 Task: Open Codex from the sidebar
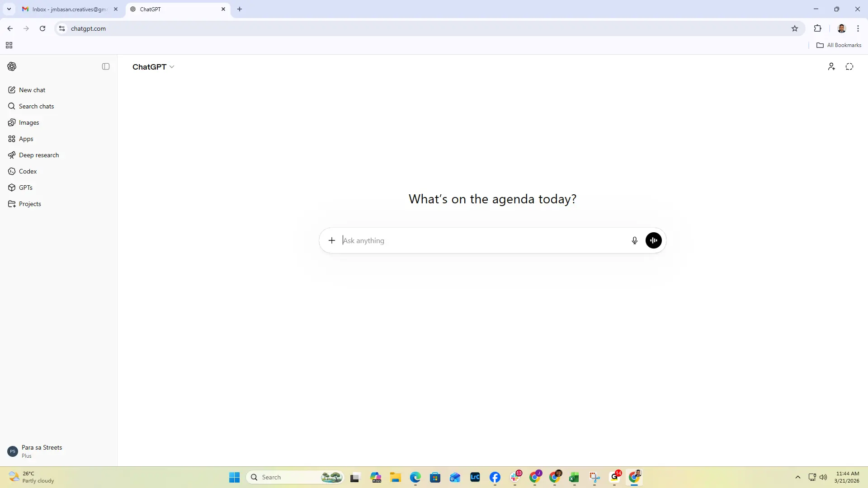pyautogui.click(x=59, y=171)
